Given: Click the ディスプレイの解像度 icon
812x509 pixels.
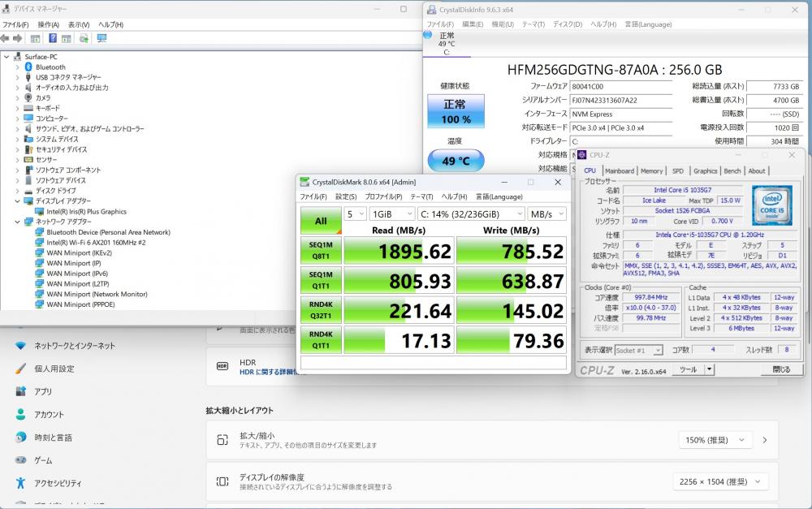Looking at the screenshot, I should [x=222, y=481].
